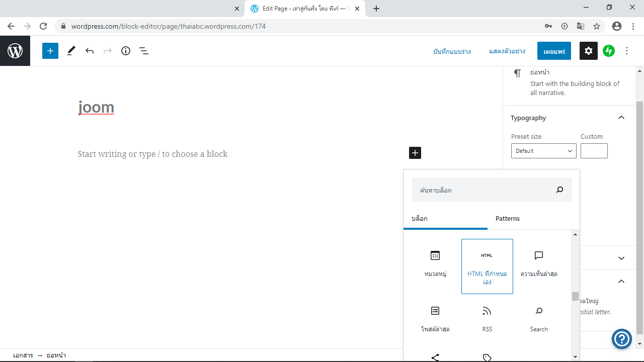Open the block list view

[144, 51]
